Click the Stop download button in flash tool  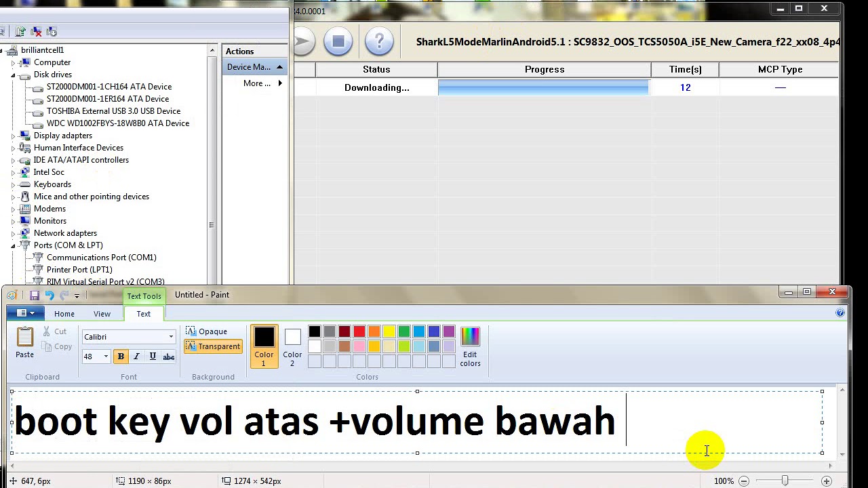click(x=338, y=41)
